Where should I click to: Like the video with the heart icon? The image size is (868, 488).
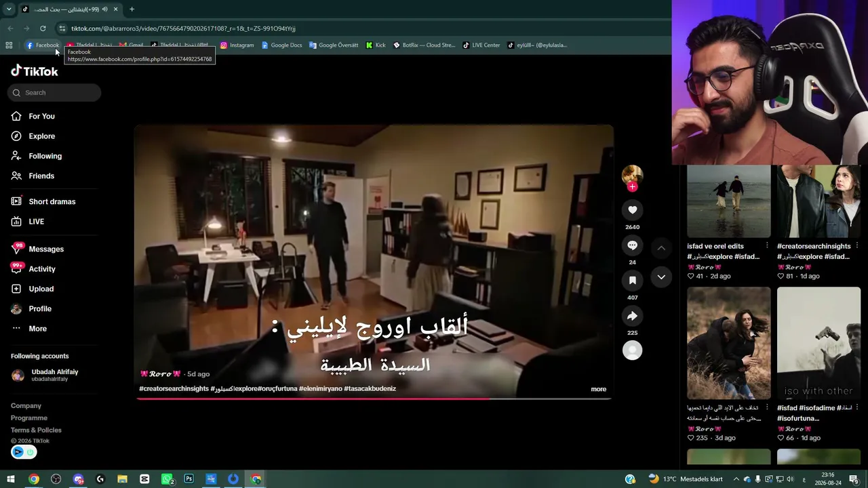632,210
